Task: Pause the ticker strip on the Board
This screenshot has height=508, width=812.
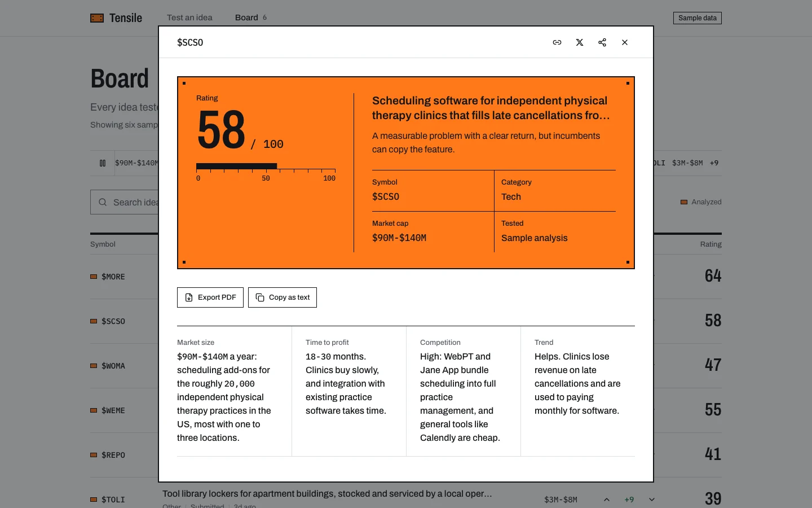Action: pyautogui.click(x=103, y=163)
